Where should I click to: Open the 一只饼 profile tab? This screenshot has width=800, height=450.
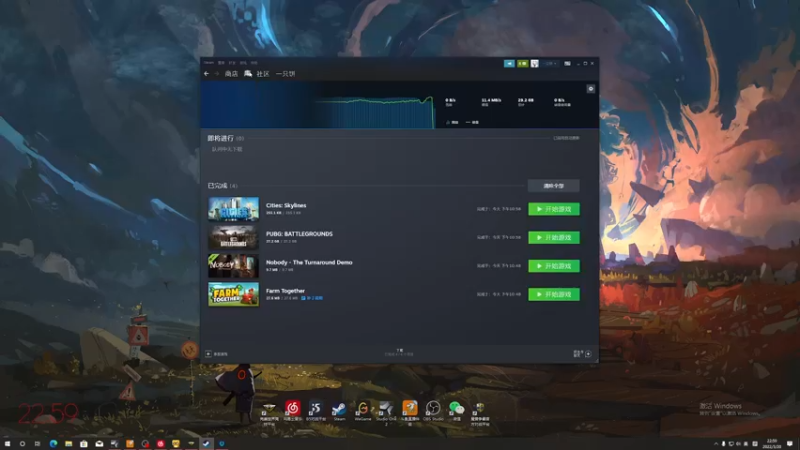click(x=285, y=73)
